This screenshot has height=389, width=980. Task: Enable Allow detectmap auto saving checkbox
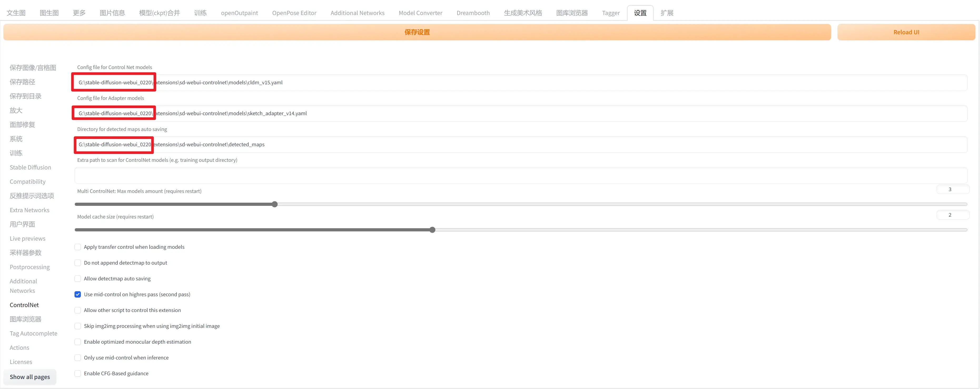tap(78, 279)
